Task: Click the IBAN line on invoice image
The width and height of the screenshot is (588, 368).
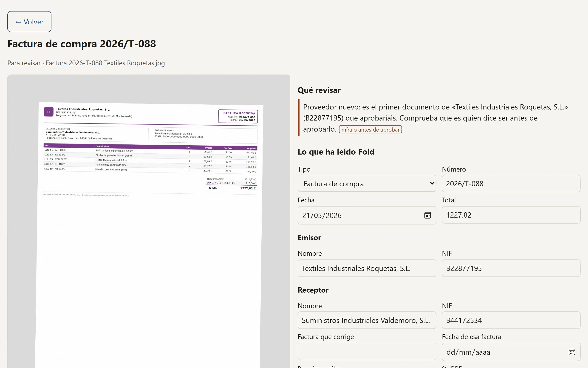Action: tap(179, 137)
